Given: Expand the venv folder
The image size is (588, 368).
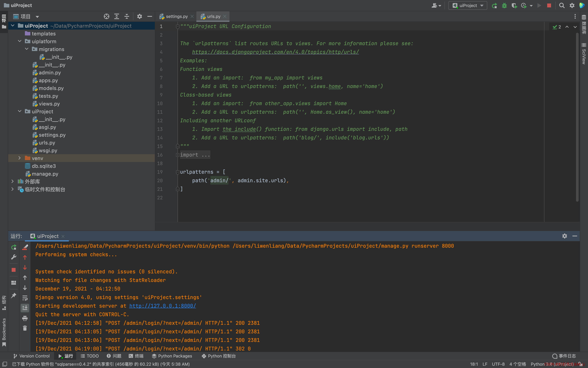Looking at the screenshot, I should tap(20, 158).
